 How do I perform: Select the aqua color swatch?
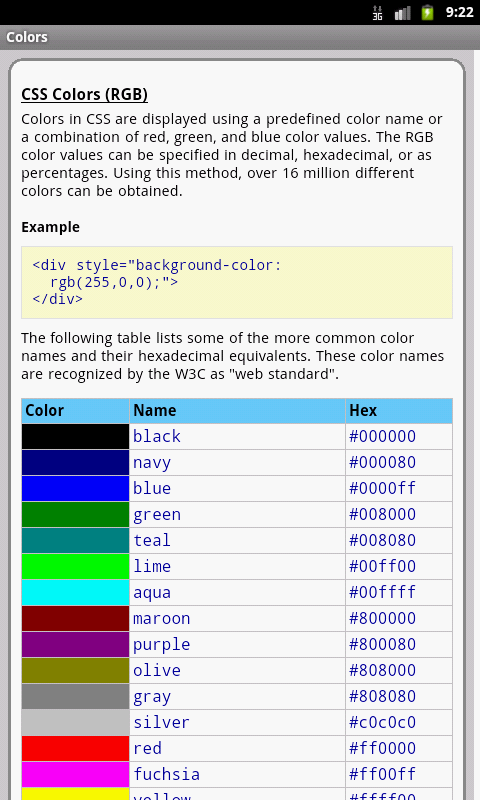(75, 592)
